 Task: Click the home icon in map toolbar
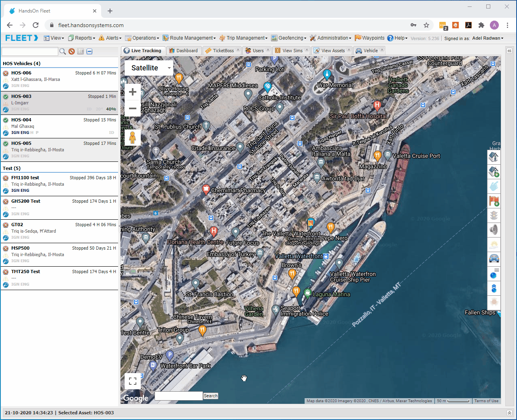tap(494, 157)
